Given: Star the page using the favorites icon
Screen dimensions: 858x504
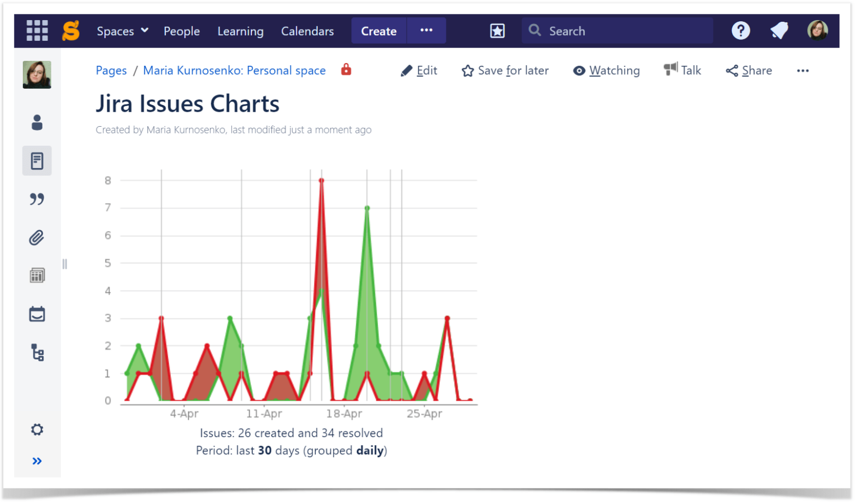Looking at the screenshot, I should tap(497, 31).
